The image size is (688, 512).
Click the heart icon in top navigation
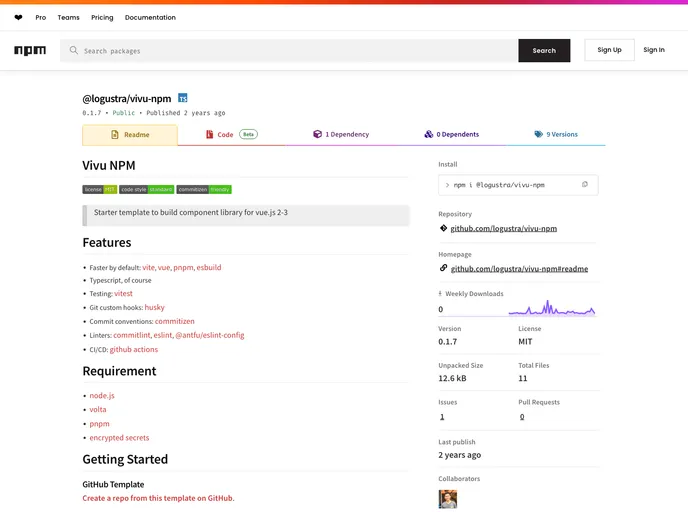click(x=18, y=18)
